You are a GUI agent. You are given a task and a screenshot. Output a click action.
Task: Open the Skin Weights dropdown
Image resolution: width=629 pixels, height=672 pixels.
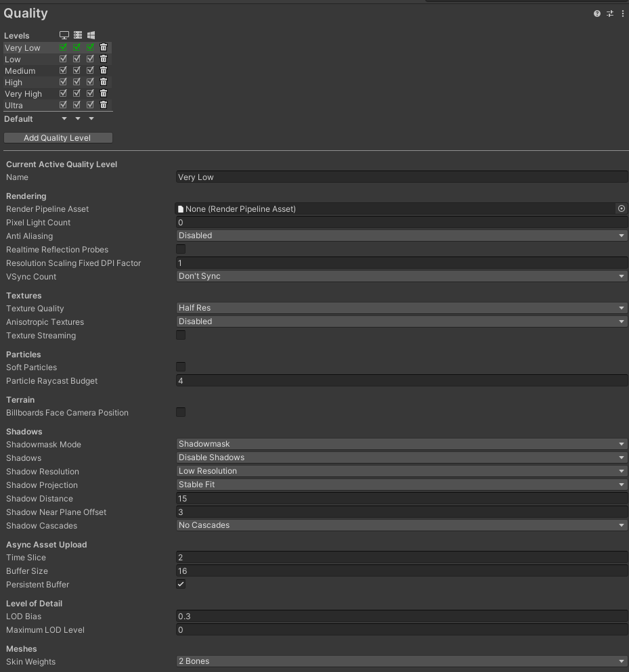tap(401, 661)
